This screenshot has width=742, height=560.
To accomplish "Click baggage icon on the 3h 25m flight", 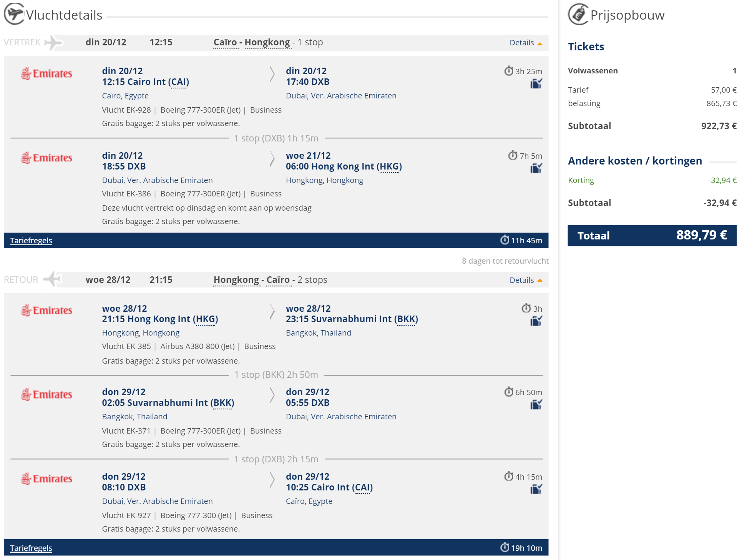I will 536,83.
